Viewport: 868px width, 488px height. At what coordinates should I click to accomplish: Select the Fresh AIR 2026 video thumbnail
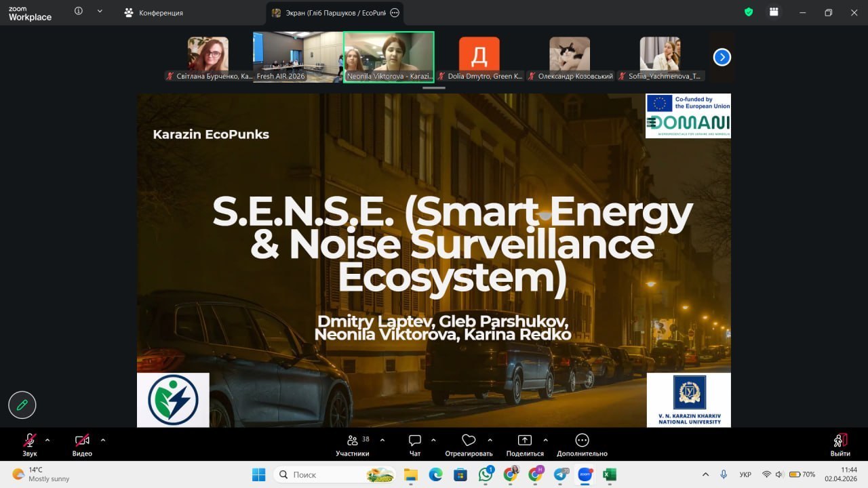(x=298, y=58)
